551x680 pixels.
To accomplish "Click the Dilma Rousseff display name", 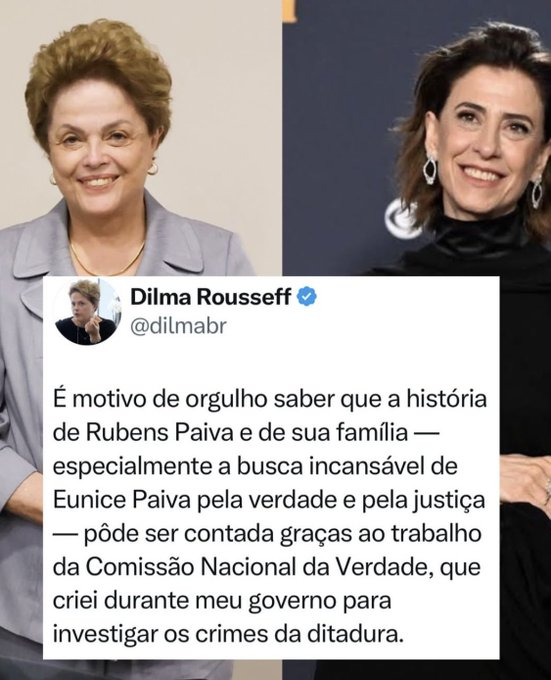I will click(x=211, y=298).
